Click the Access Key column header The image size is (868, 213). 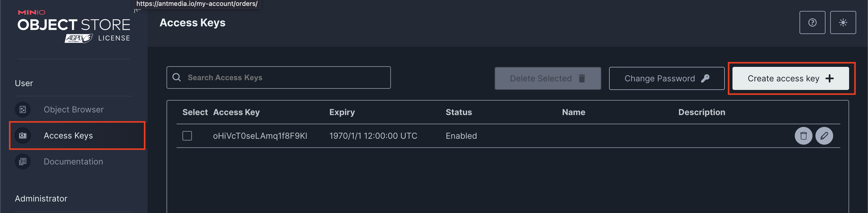coord(236,112)
